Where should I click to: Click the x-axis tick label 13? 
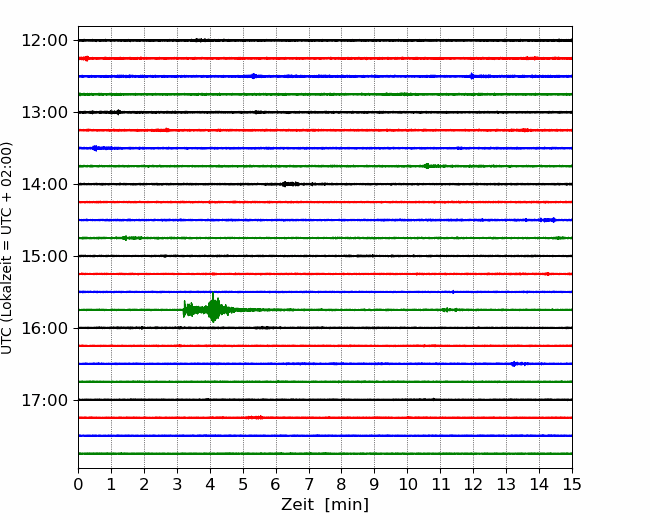click(x=506, y=484)
